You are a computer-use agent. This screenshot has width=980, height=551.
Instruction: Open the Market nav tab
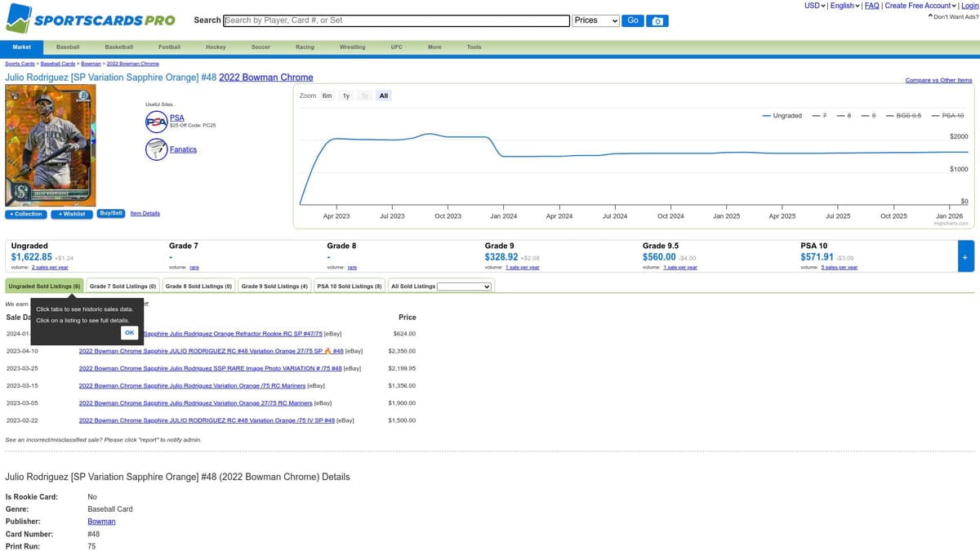coord(22,47)
